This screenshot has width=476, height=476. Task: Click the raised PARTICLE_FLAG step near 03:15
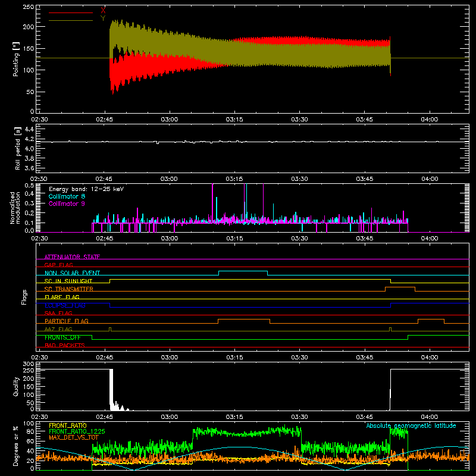pos(244,320)
